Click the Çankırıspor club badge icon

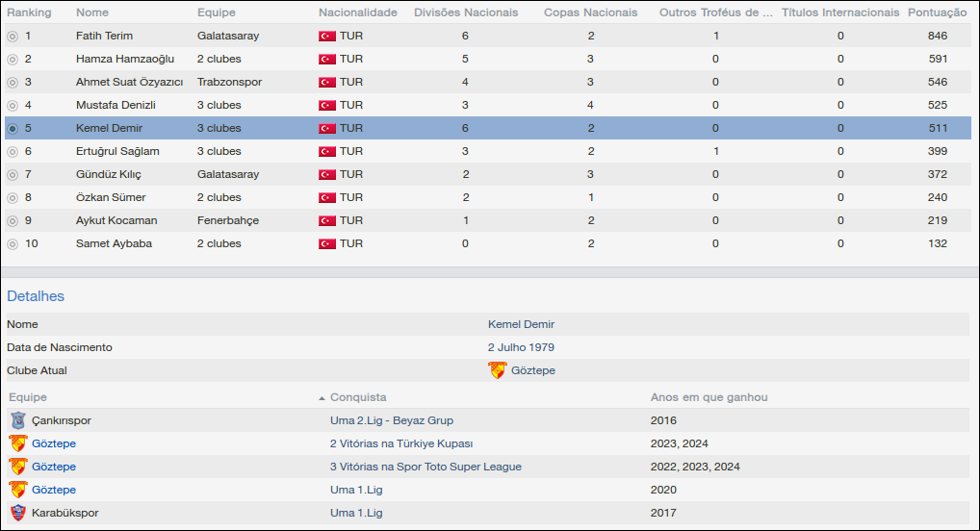[17, 420]
